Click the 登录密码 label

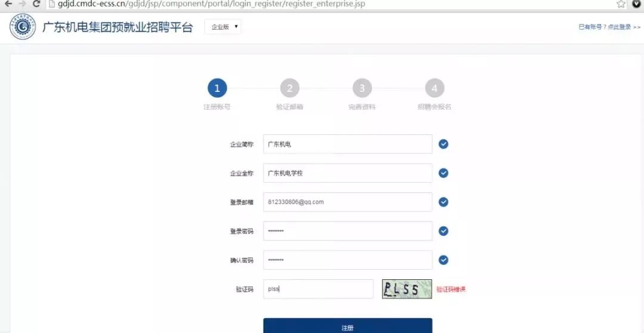click(x=241, y=232)
